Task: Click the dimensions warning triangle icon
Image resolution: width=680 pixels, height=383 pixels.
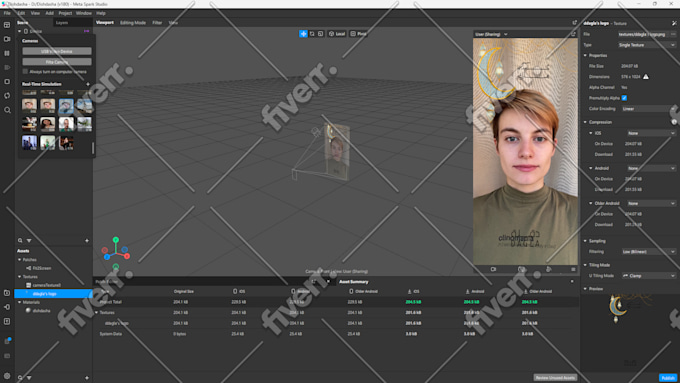Action: pyautogui.click(x=646, y=77)
